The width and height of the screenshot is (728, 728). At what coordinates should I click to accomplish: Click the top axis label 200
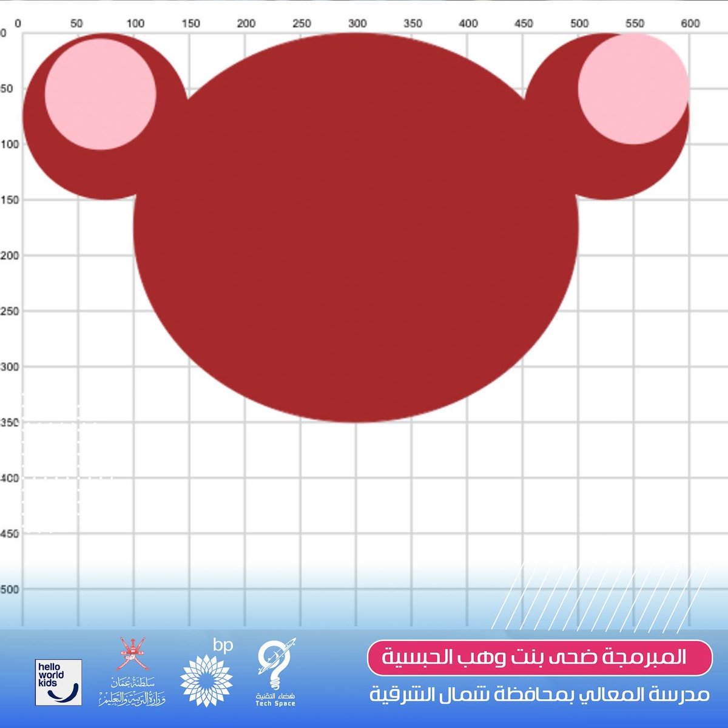click(x=246, y=24)
